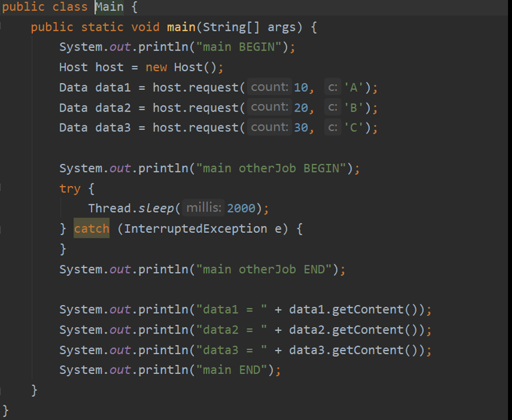Click the 'B' char literal
Screen dimensions: 512x420
click(x=354, y=108)
